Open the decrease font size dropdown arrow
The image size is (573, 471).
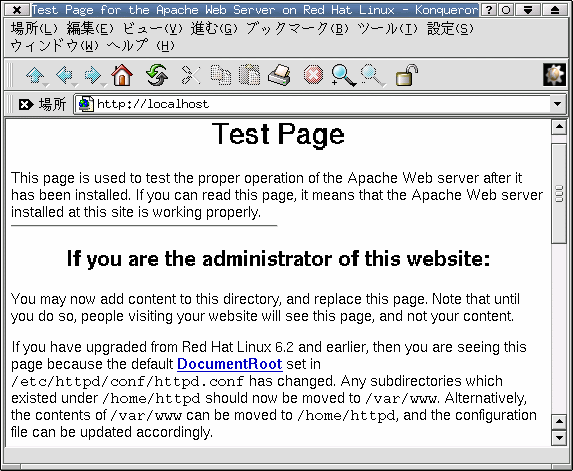(383, 86)
